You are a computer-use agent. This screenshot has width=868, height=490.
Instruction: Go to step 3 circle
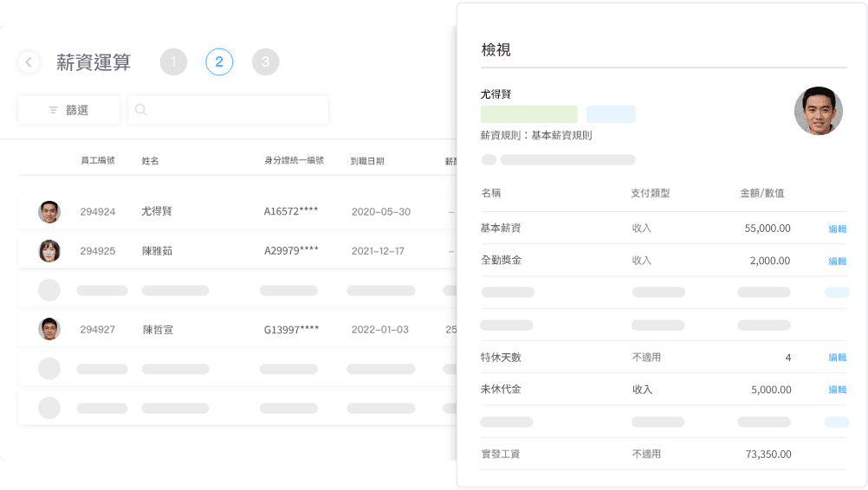[x=266, y=62]
